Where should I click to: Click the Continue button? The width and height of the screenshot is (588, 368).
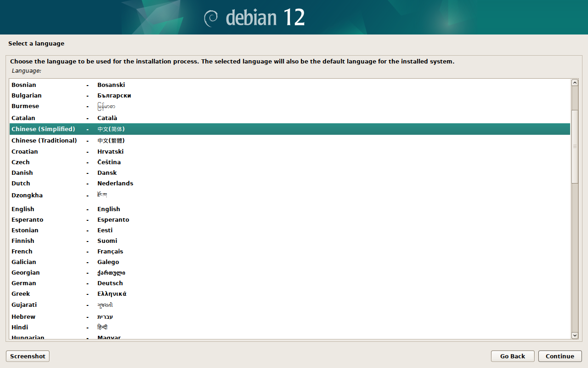click(x=560, y=356)
